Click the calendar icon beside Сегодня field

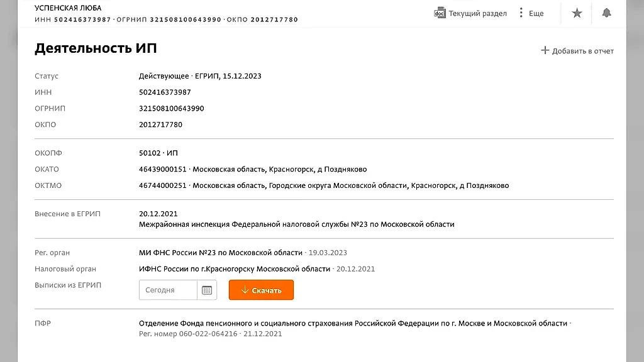click(x=207, y=290)
